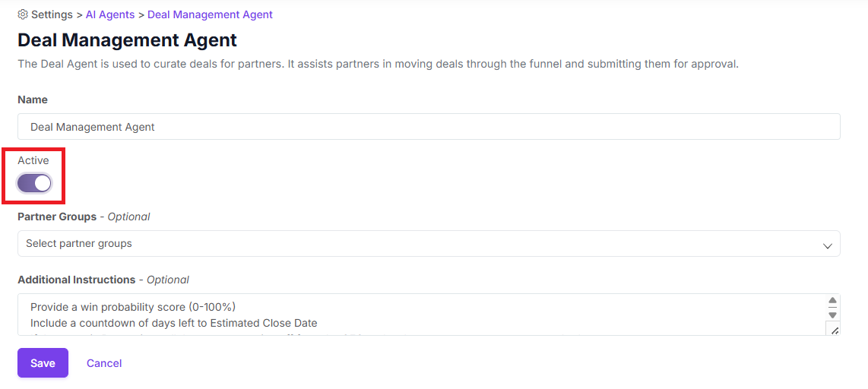Toggle the Active switch off
Viewport: 868px width, 389px height.
(35, 183)
